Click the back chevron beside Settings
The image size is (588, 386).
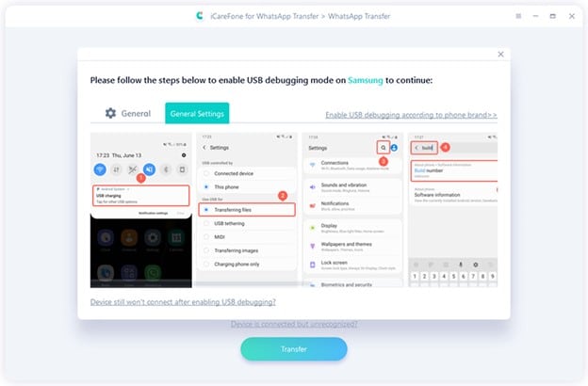204,148
